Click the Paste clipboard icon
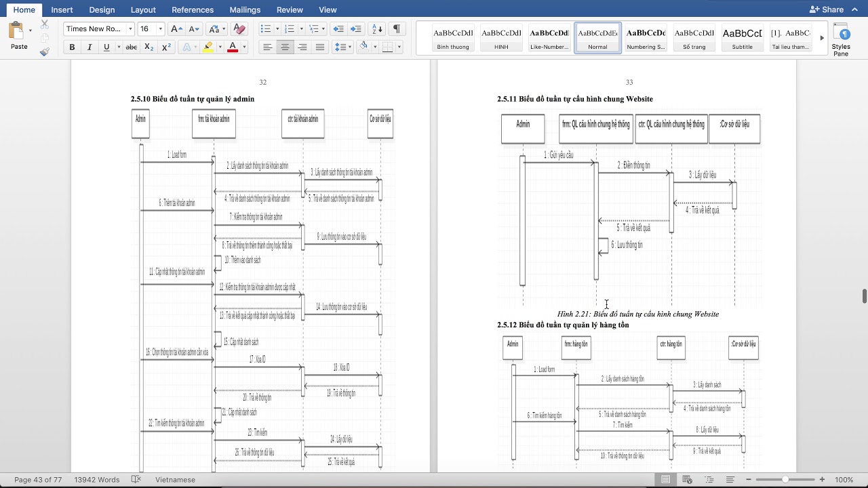Image resolution: width=868 pixels, height=488 pixels. [16, 30]
